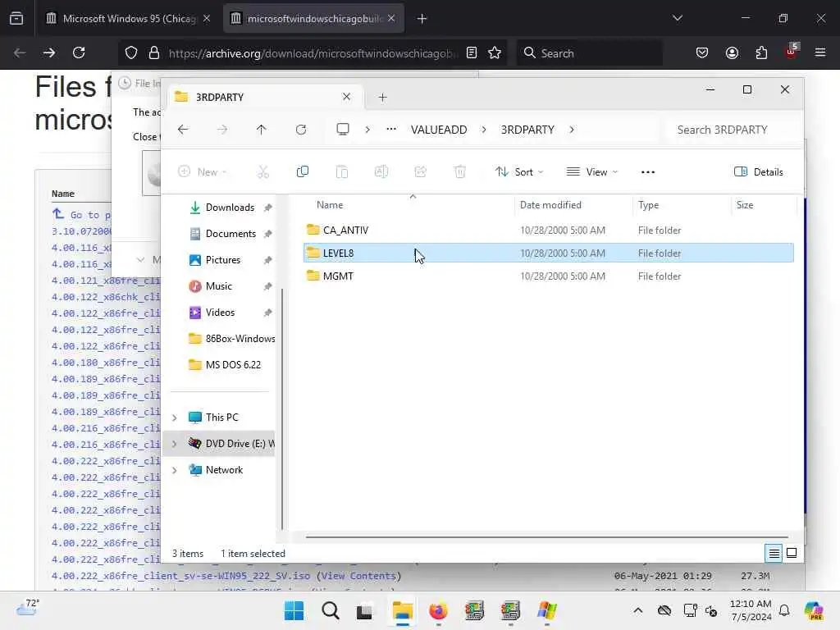This screenshot has height=630, width=840.
Task: Open the See more options menu
Action: point(648,172)
